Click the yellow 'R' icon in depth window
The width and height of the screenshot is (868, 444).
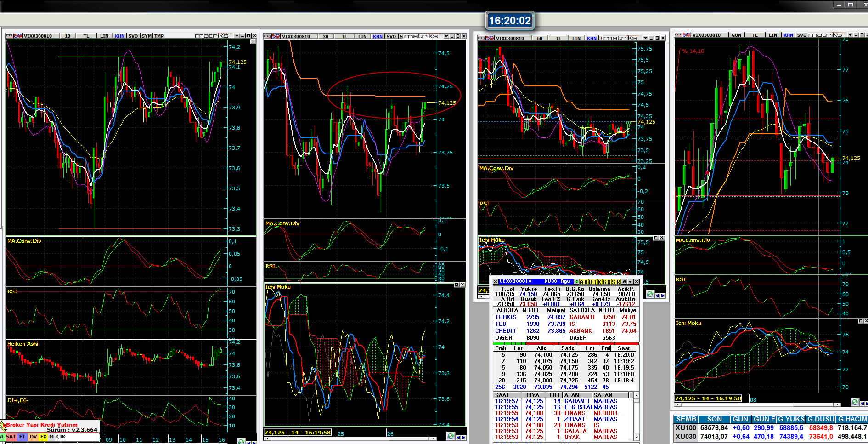618,282
